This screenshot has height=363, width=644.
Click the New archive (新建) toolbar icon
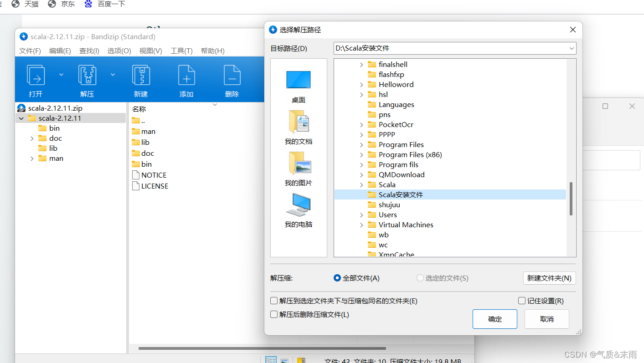tap(141, 75)
